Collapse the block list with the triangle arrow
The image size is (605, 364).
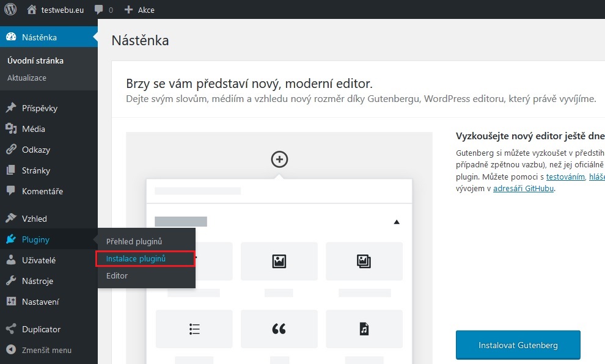[x=397, y=222]
